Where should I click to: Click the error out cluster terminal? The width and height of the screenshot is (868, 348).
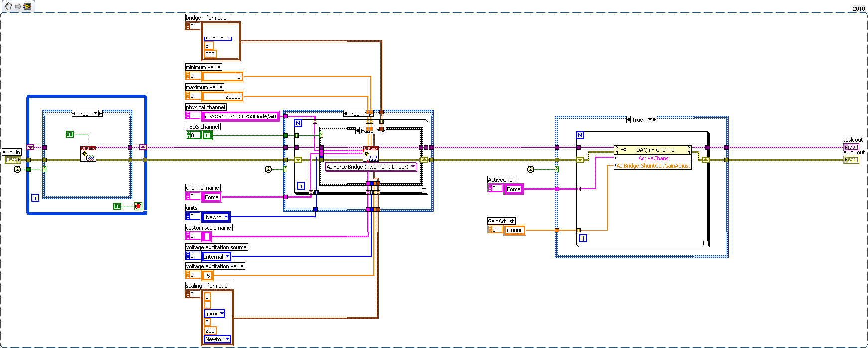(x=851, y=160)
